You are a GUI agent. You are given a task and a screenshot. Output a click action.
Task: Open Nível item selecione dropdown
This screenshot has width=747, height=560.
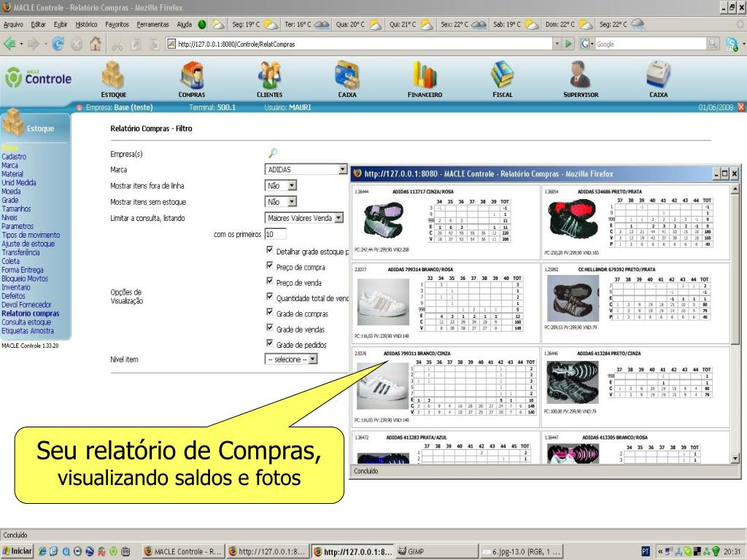tap(291, 359)
